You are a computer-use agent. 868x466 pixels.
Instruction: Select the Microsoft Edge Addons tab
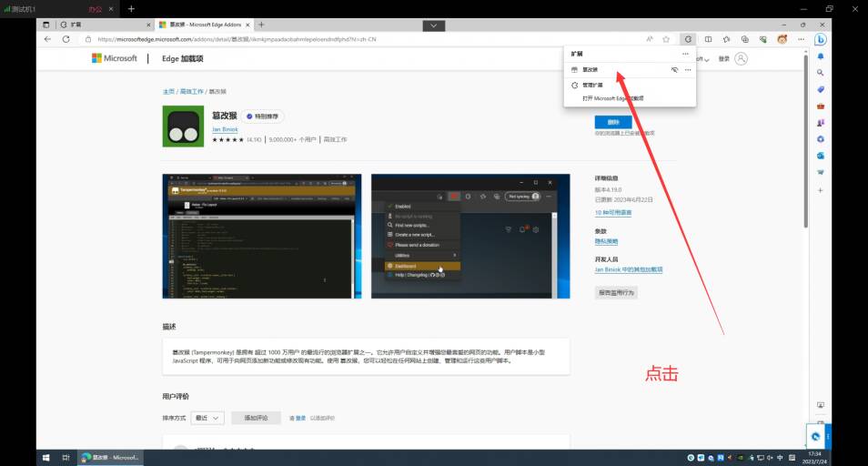(x=204, y=25)
